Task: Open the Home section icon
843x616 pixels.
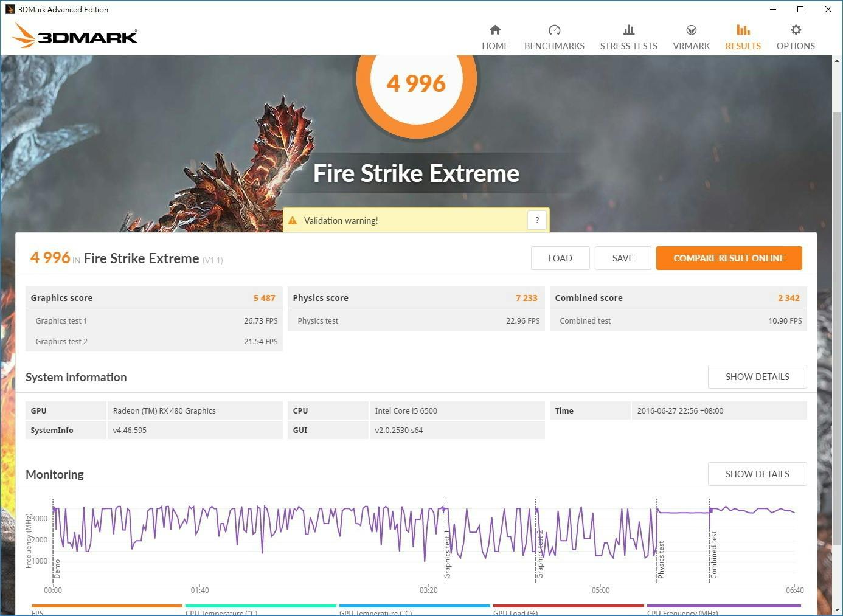Action: pos(495,30)
